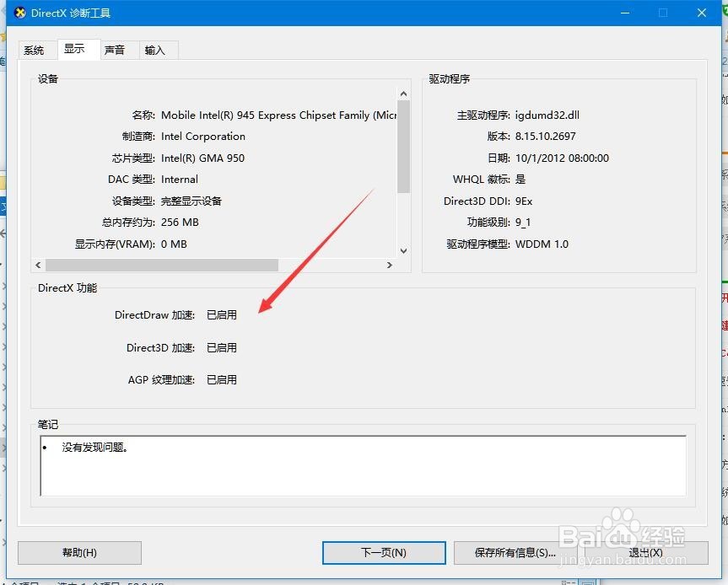Click driver date 10/1/2012 08:00:00
This screenshot has width=728, height=585.
coord(563,158)
